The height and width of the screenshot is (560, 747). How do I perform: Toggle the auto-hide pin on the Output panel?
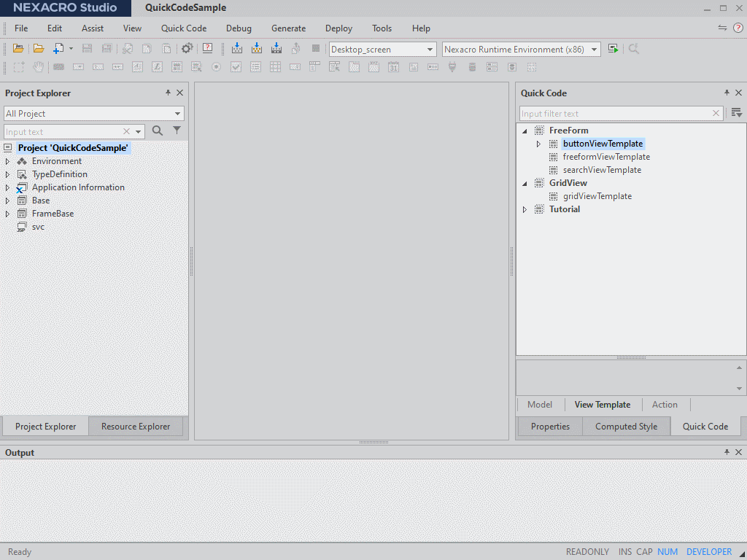[x=726, y=452]
